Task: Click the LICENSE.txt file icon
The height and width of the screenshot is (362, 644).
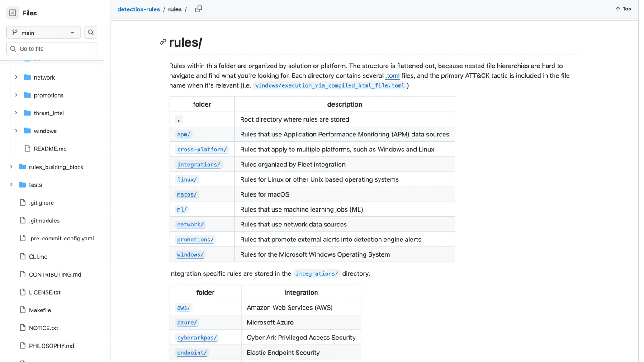Action: pos(23,292)
